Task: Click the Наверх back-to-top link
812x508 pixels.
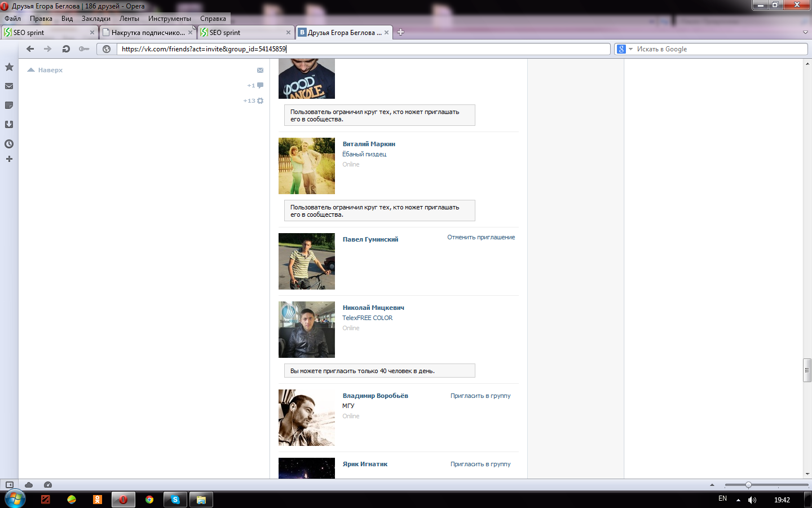Action: (x=45, y=70)
